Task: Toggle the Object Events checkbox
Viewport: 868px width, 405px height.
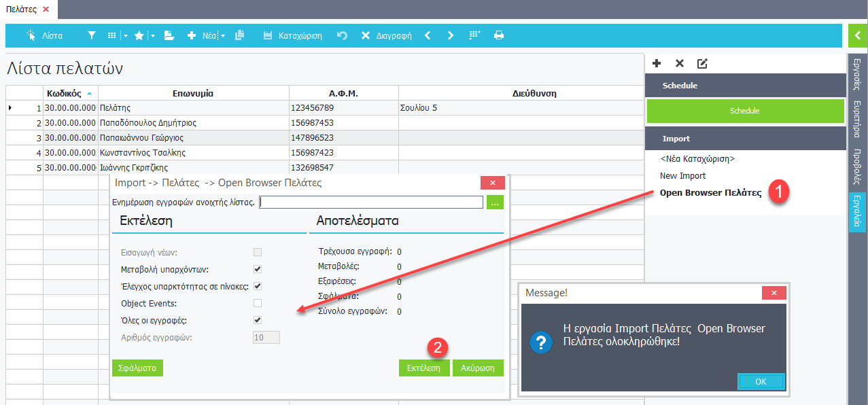Action: click(258, 303)
